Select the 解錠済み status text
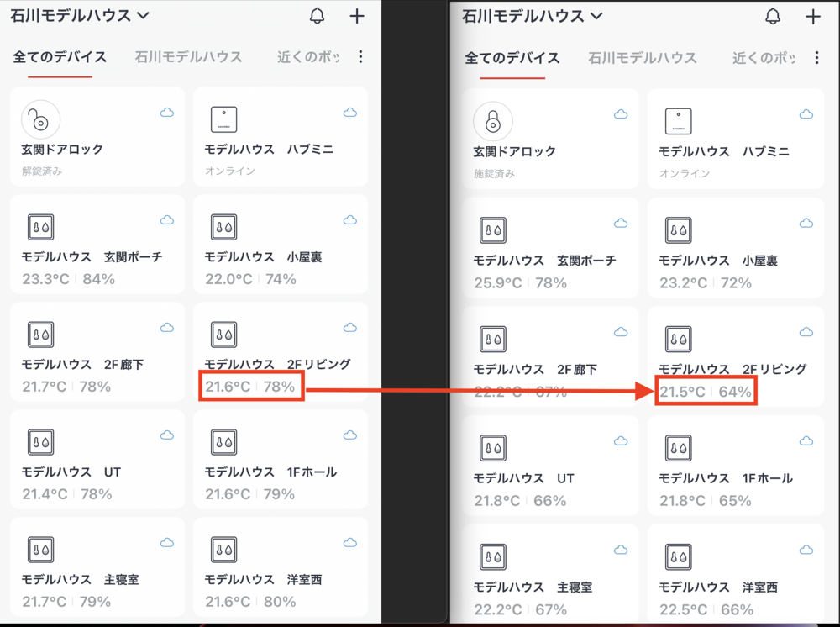Image resolution: width=840 pixels, height=627 pixels. (x=42, y=171)
